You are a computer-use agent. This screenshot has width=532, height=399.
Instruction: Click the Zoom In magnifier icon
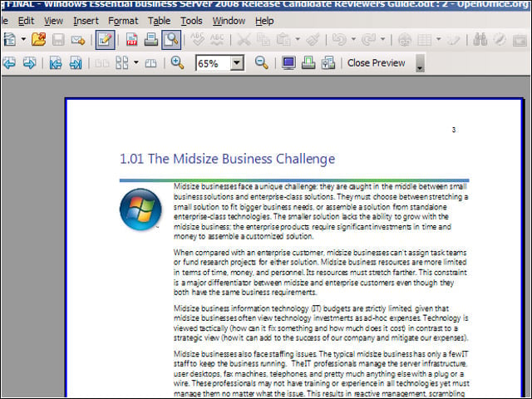tap(177, 63)
